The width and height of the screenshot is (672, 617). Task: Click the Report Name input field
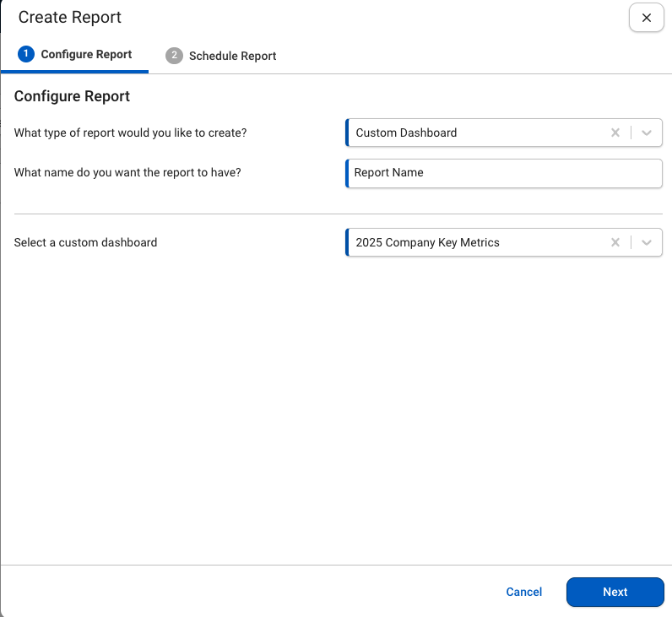[x=503, y=173]
